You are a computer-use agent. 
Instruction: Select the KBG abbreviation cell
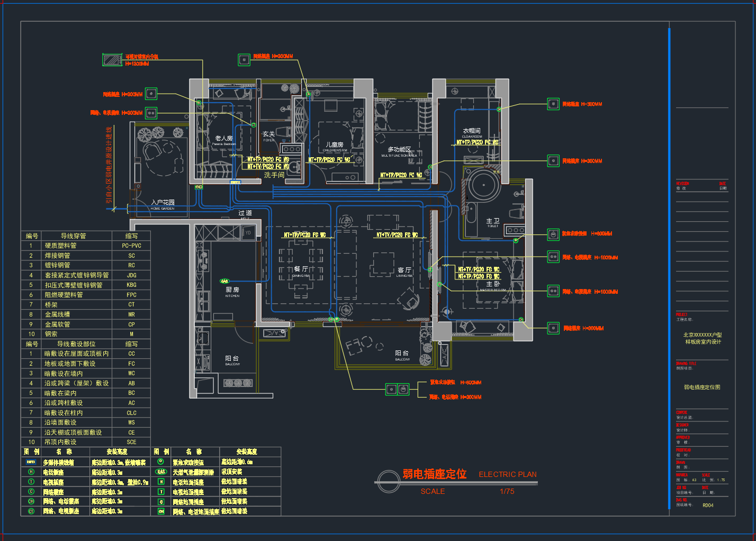click(x=131, y=285)
